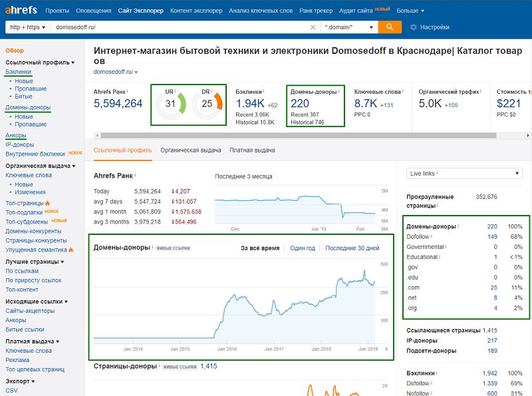Select Один год chart range
The width and height of the screenshot is (532, 396).
303,248
